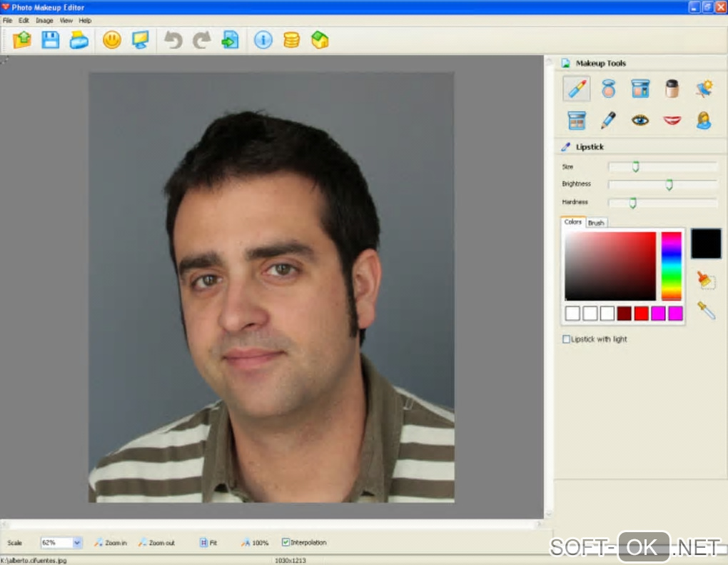
Task: Switch to the Brush tab
Action: (596, 223)
